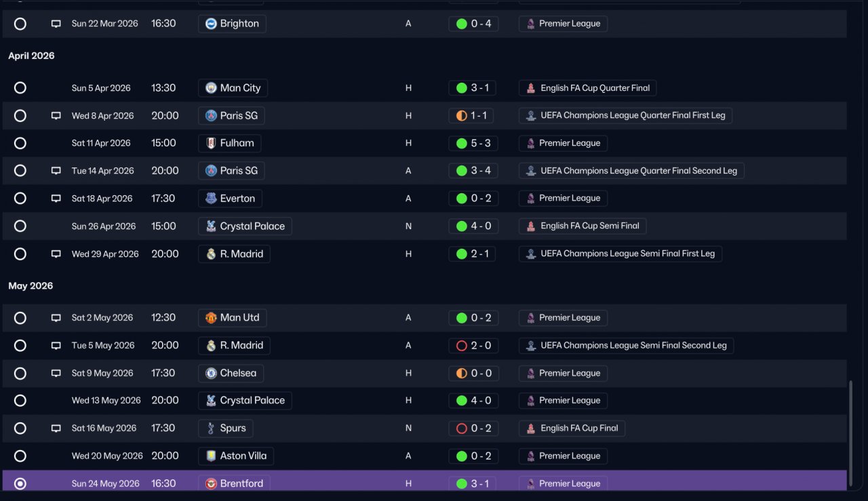
Task: Open the English FA Cup Quarter Final competition
Action: pyautogui.click(x=587, y=88)
